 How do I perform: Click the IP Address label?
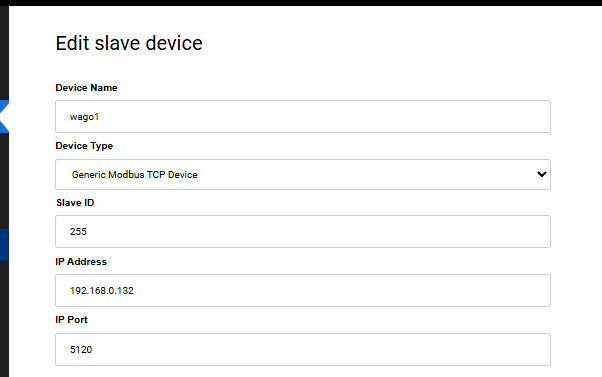click(x=81, y=262)
